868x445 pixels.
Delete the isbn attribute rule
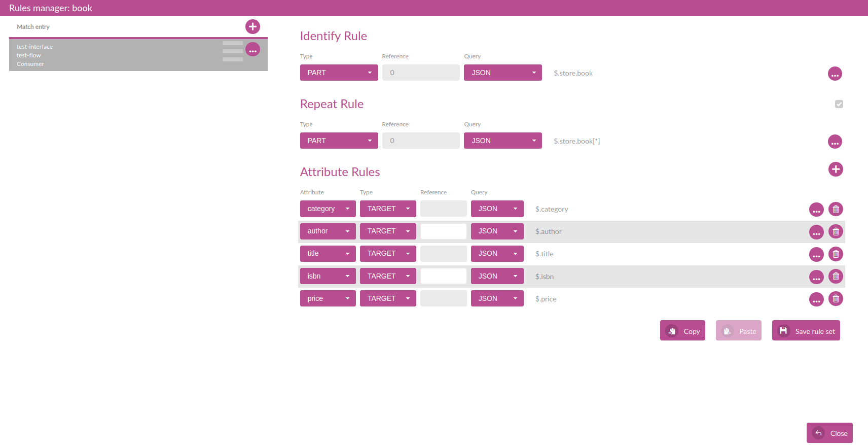pos(836,276)
